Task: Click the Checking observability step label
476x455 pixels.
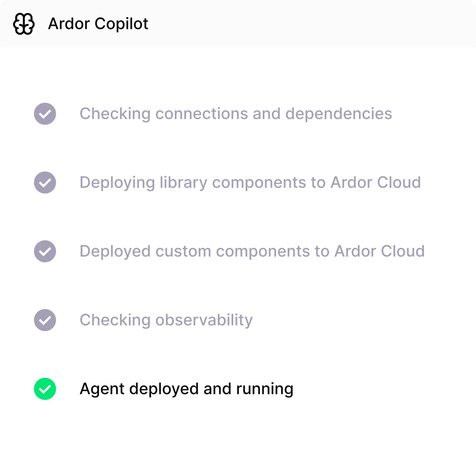Action: [166, 320]
